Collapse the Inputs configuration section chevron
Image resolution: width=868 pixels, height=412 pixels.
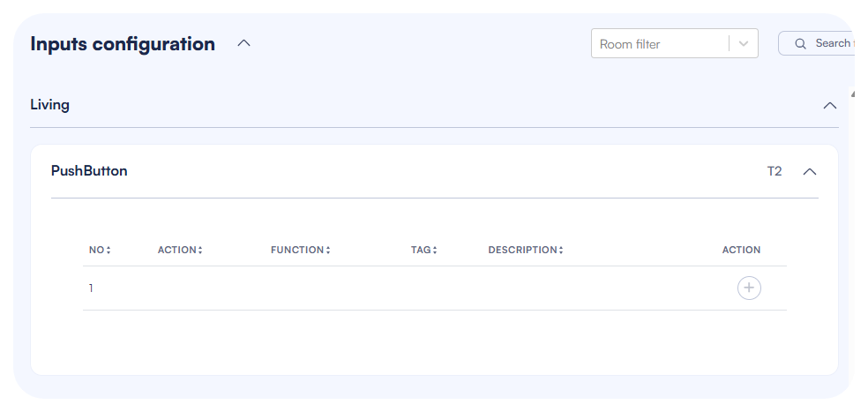pos(244,43)
